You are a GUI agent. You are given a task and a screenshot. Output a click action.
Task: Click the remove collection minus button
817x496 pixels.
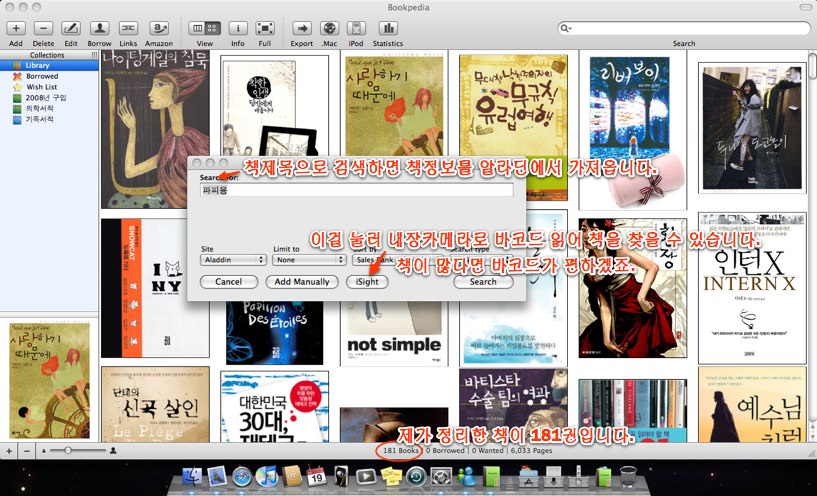pyautogui.click(x=27, y=451)
